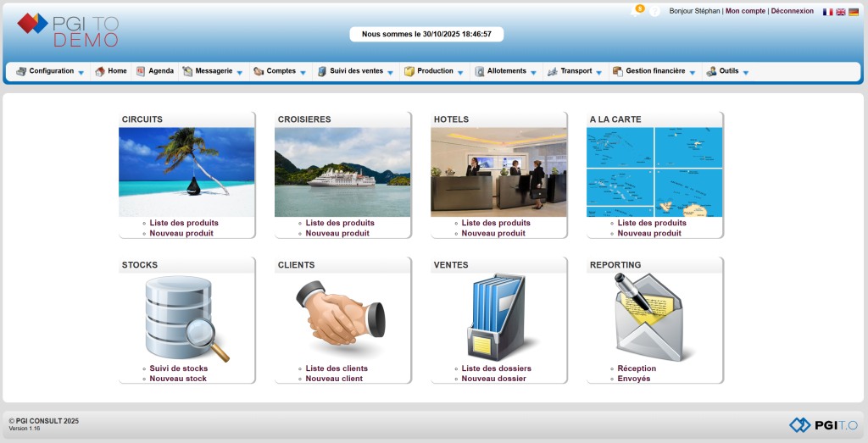Create Croisières Nouveau produit
This screenshot has width=868, height=443.
click(337, 234)
